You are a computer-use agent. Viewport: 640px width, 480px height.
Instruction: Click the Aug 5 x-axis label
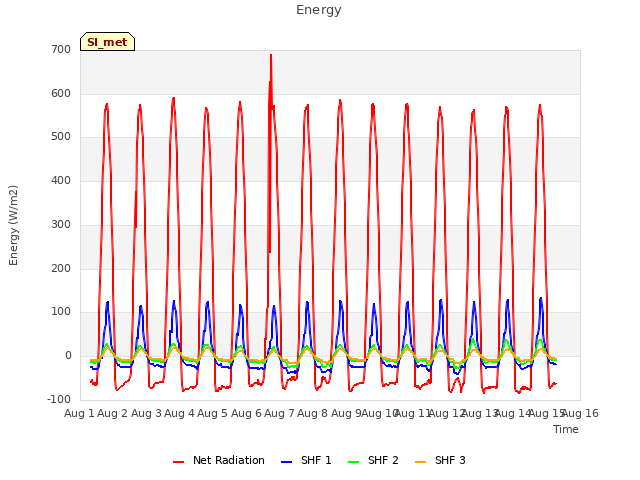pos(212,413)
